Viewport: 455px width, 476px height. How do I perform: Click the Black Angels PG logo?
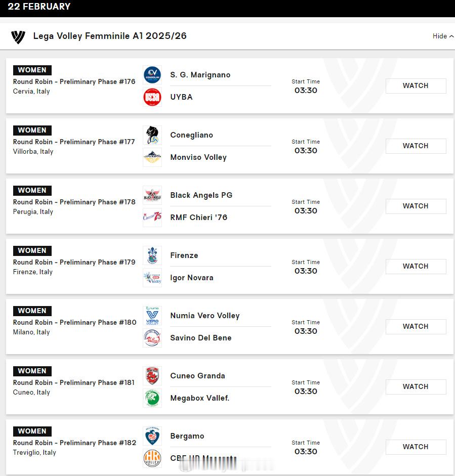pyautogui.click(x=152, y=195)
